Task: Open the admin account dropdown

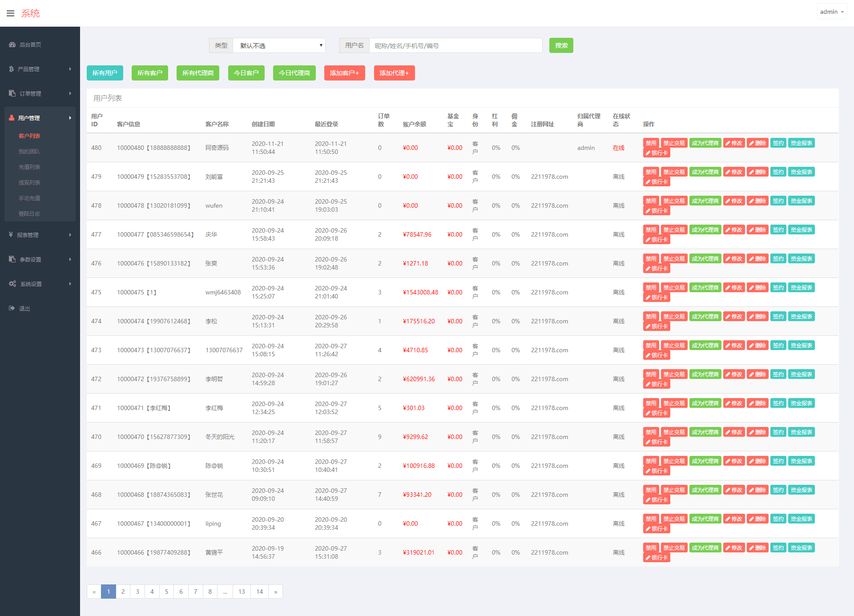Action: 831,12
